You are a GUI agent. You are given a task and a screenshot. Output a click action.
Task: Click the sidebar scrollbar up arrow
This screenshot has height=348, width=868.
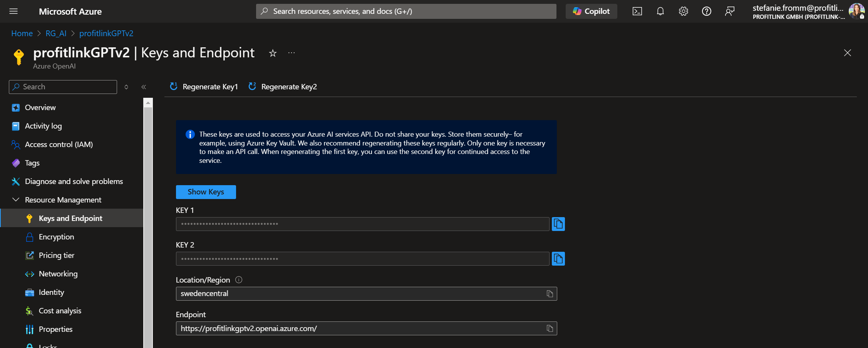tap(148, 103)
